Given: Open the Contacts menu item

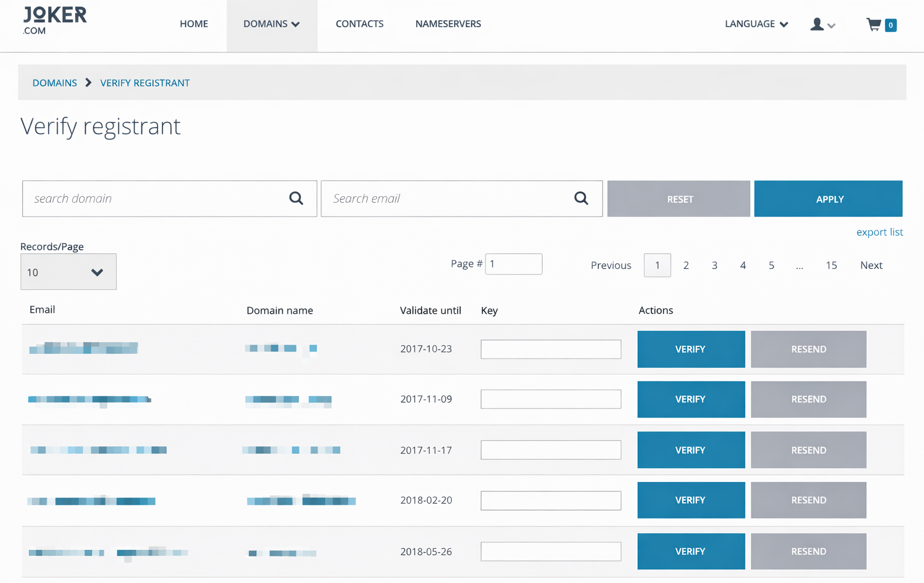Looking at the screenshot, I should (359, 24).
